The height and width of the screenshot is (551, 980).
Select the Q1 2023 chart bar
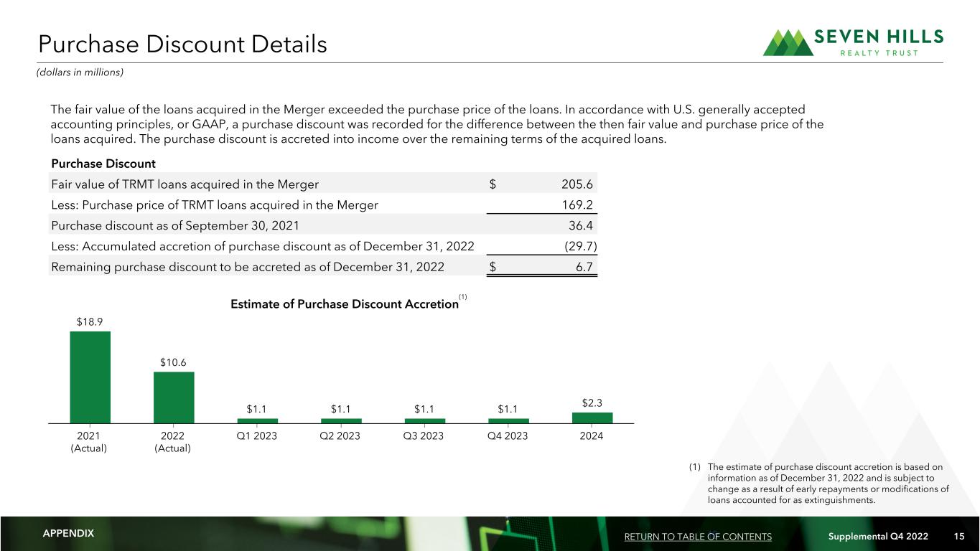click(257, 420)
